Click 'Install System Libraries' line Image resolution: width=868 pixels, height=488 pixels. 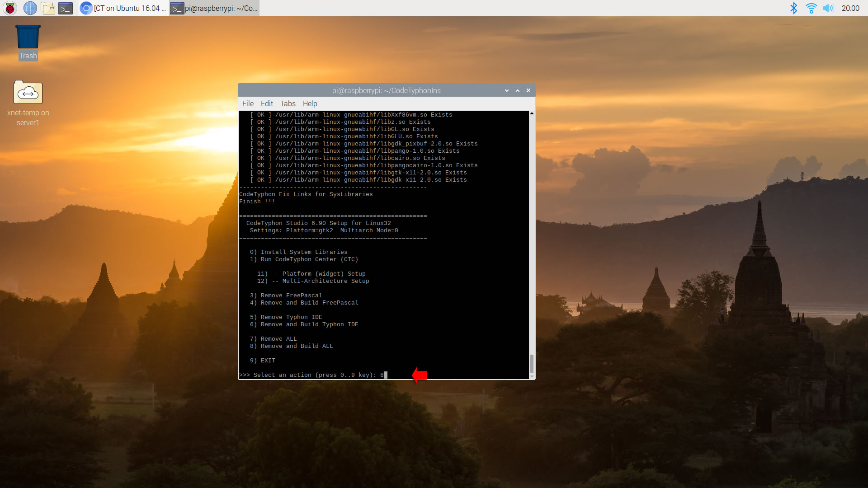(x=299, y=252)
